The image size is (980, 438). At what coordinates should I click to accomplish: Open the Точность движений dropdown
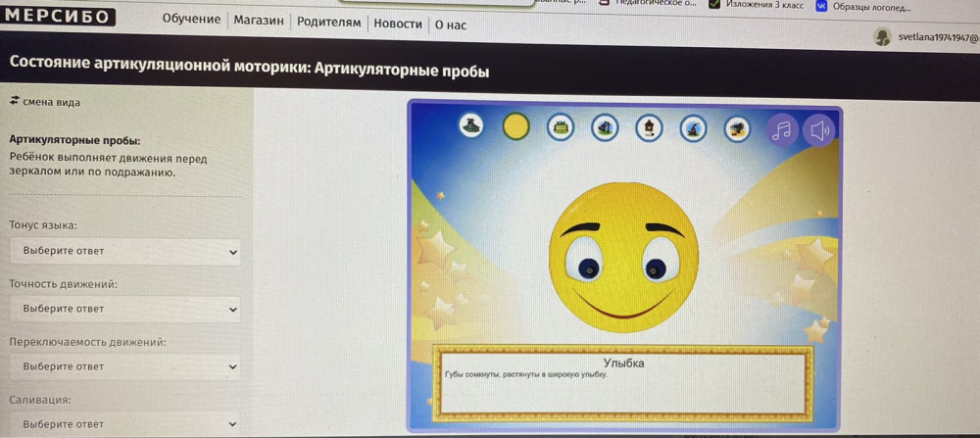(x=125, y=310)
